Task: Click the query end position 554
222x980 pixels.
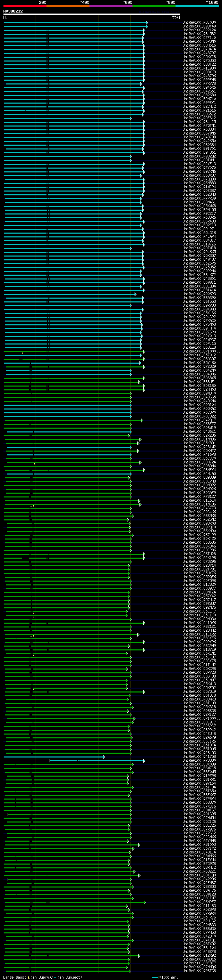Action: 175,17
